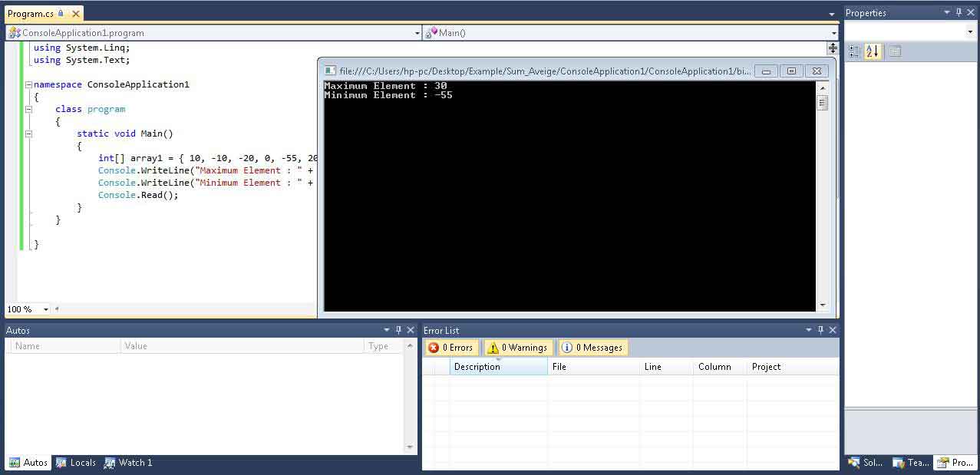The width and height of the screenshot is (980, 475).
Task: Click the pin icon on the Error List panel
Action: (820, 330)
